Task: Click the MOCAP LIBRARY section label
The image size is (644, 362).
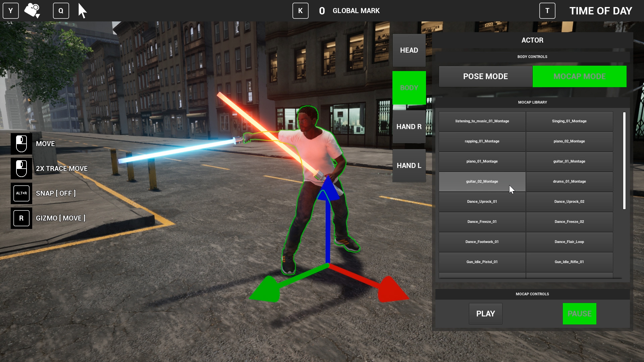Action: [532, 103]
